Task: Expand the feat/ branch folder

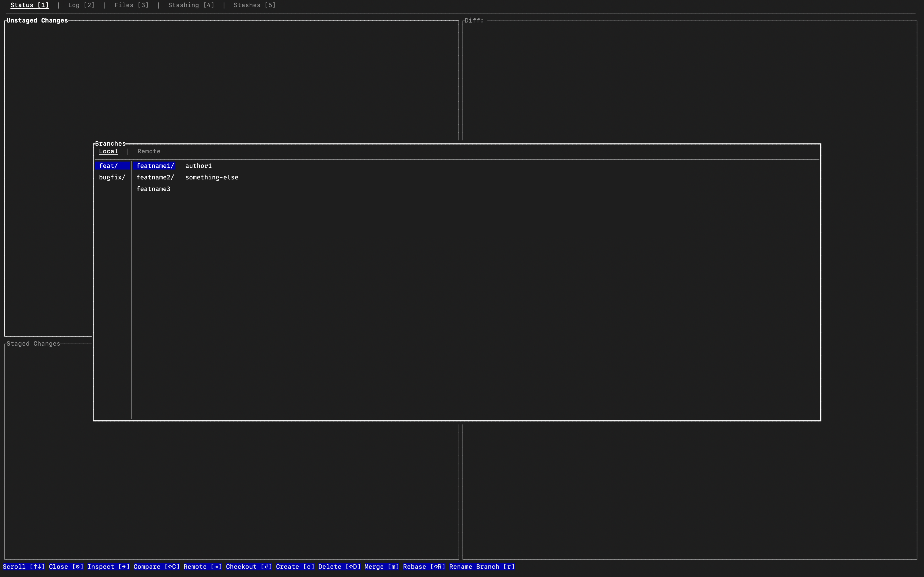Action: pos(108,166)
